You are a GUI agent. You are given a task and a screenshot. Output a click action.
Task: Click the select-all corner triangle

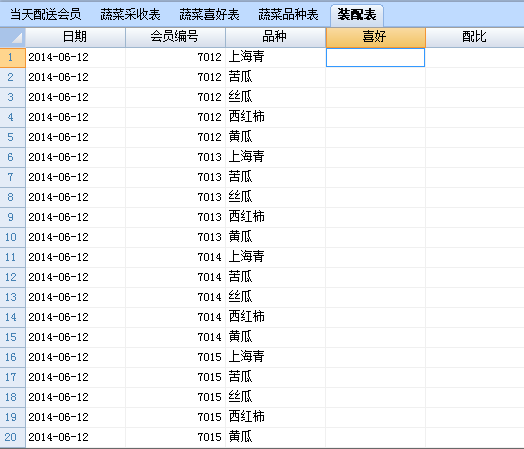click(13, 37)
